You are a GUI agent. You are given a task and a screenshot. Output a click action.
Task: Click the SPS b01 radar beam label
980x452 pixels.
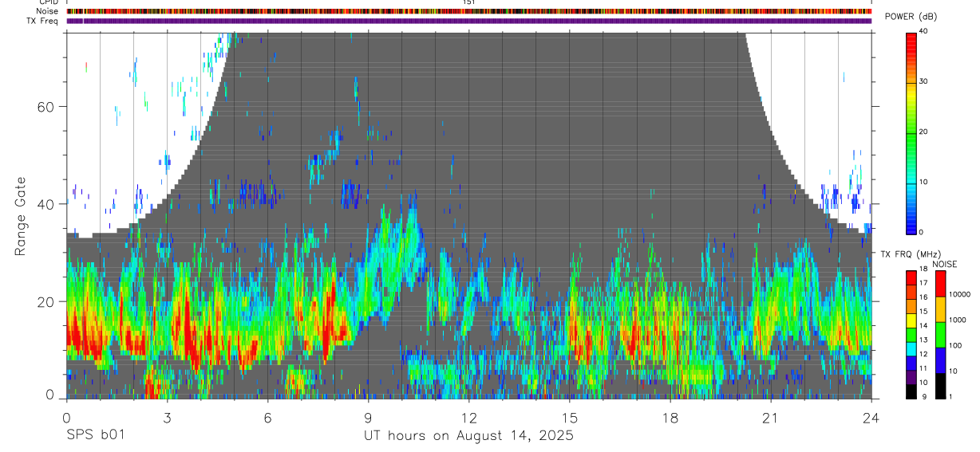pos(95,436)
